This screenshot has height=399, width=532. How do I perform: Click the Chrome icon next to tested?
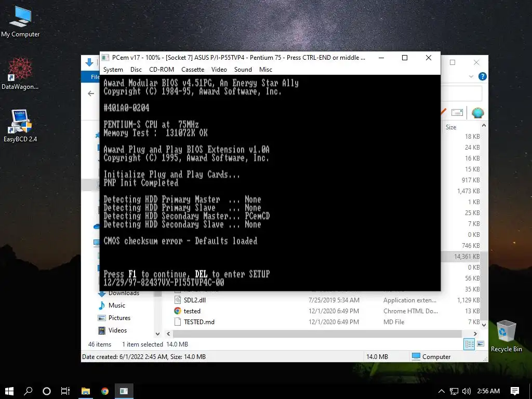(x=178, y=311)
